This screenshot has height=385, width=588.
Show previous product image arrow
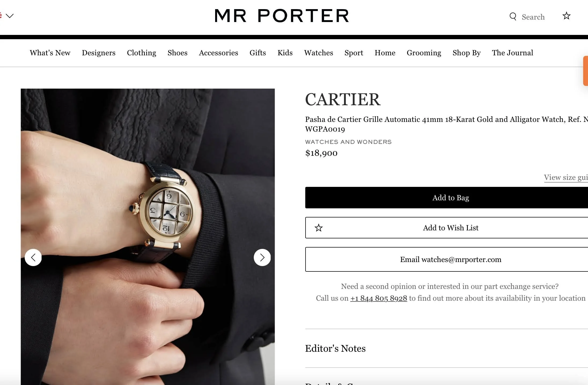[33, 257]
